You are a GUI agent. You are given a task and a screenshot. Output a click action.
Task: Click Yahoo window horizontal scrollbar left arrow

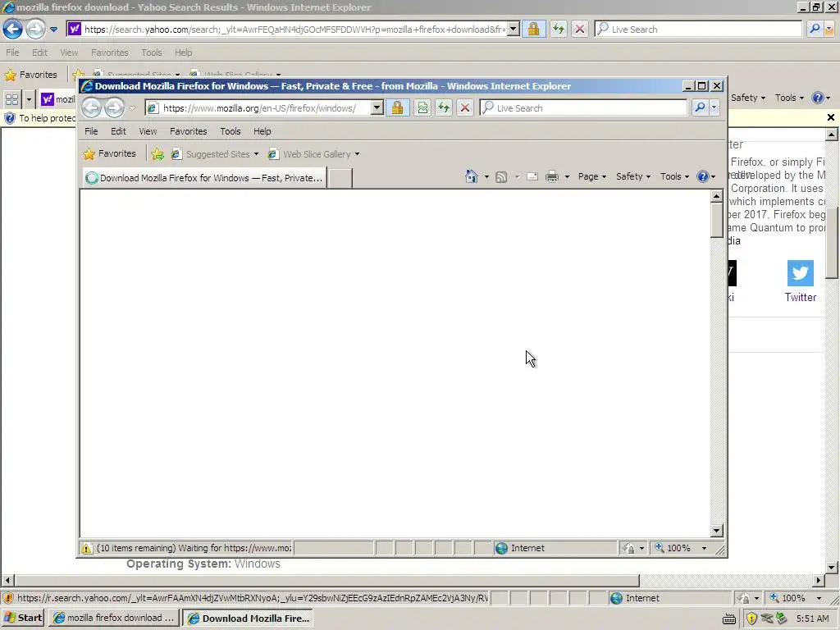pyautogui.click(x=7, y=580)
